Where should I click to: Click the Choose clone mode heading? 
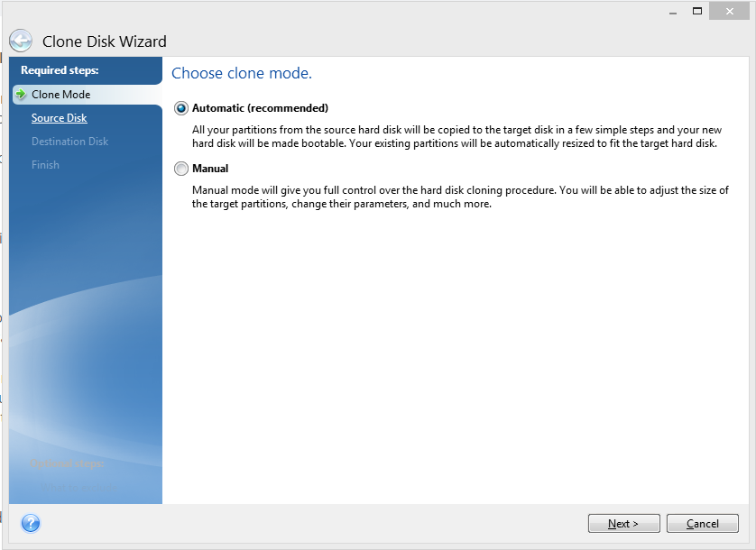pos(242,73)
